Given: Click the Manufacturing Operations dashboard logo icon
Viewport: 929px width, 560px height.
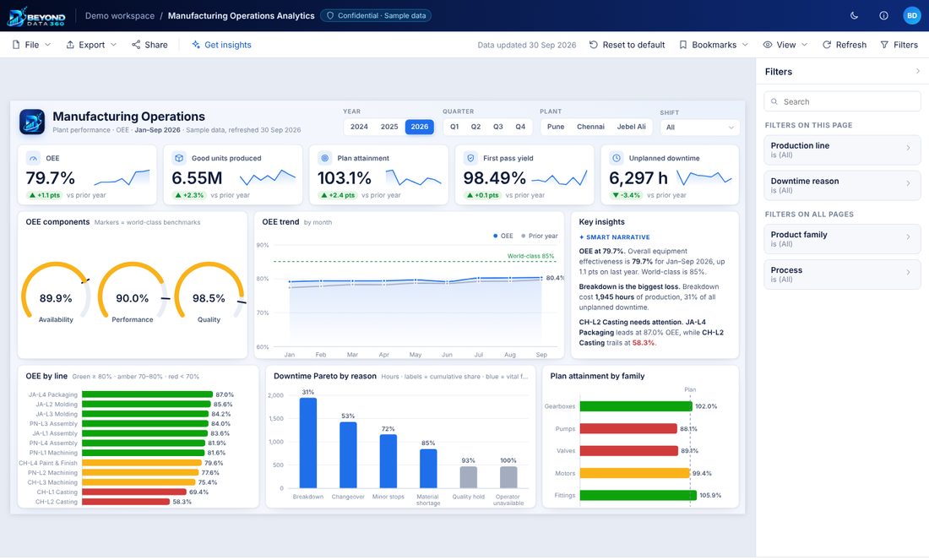Looking at the screenshot, I should click(32, 122).
